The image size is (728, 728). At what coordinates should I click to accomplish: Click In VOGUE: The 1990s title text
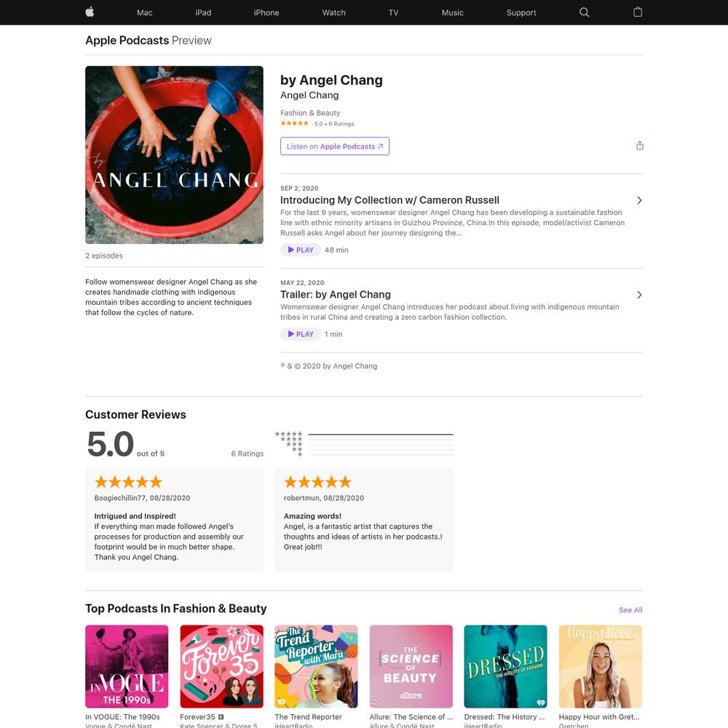122,717
